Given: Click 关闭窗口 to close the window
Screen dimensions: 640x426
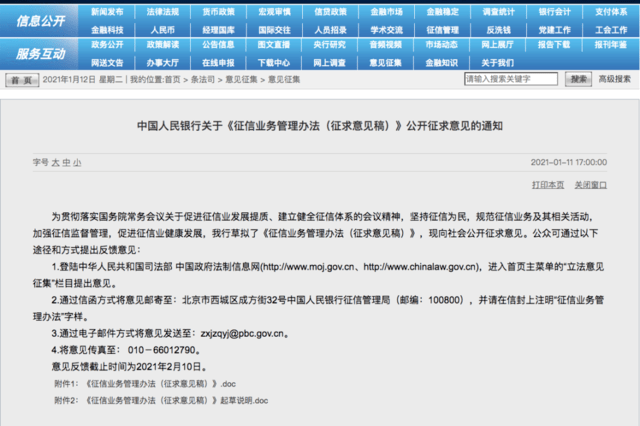Looking at the screenshot, I should coord(590,185).
